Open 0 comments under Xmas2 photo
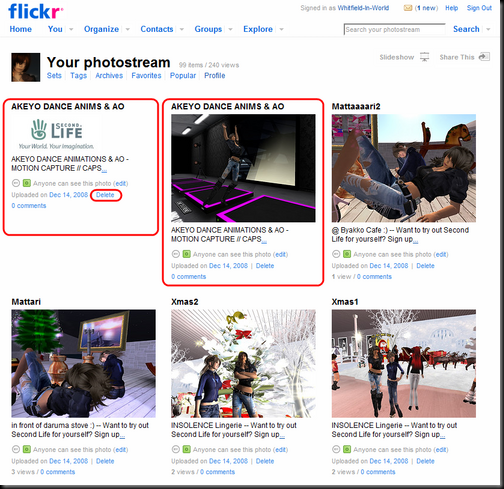The height and width of the screenshot is (489, 504). [217, 472]
